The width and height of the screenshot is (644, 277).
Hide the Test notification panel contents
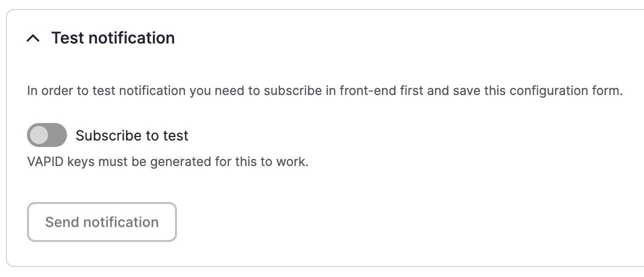coord(33,38)
